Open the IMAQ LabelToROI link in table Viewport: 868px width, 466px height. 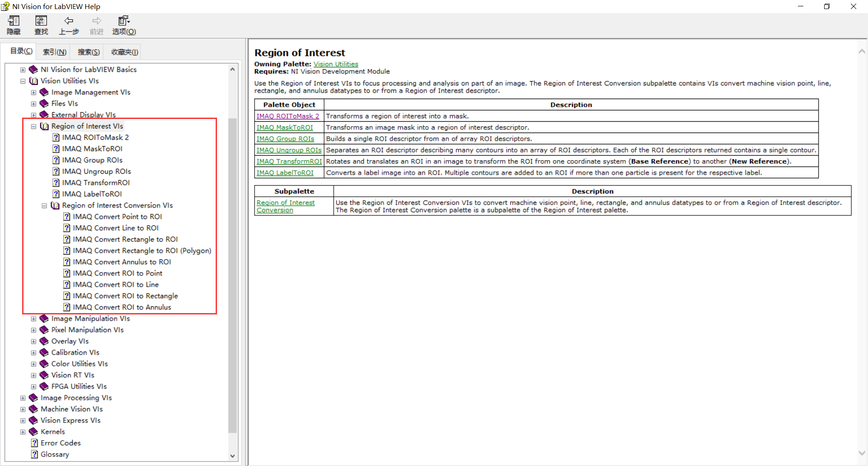[x=285, y=172]
